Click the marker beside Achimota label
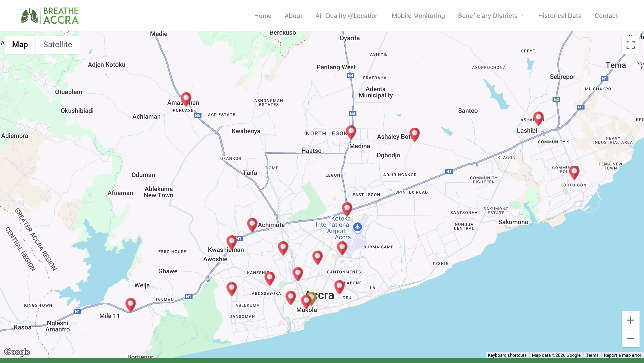The width and height of the screenshot is (644, 363). (252, 224)
